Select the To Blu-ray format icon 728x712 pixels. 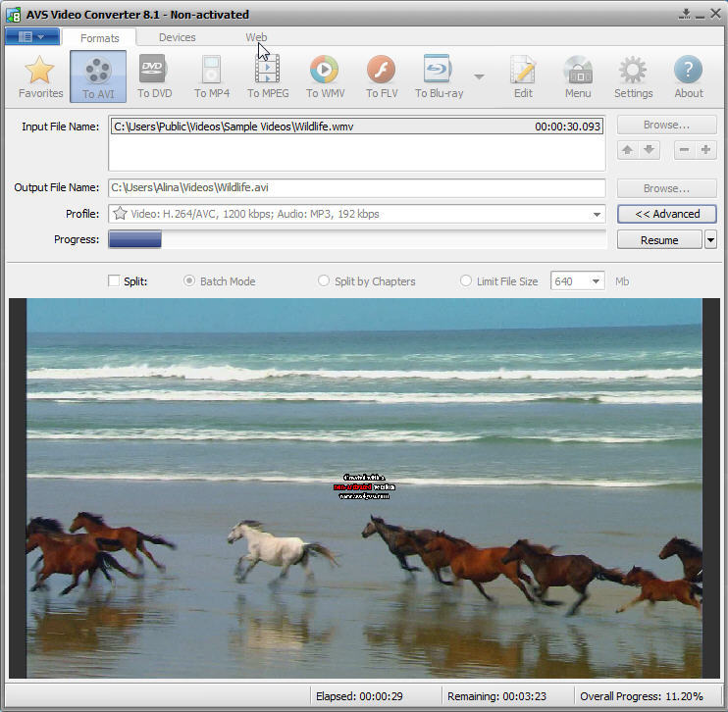pyautogui.click(x=437, y=69)
